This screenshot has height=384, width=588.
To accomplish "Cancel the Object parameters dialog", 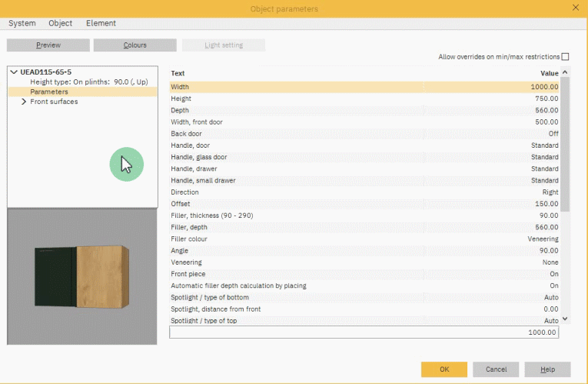I will [495, 369].
